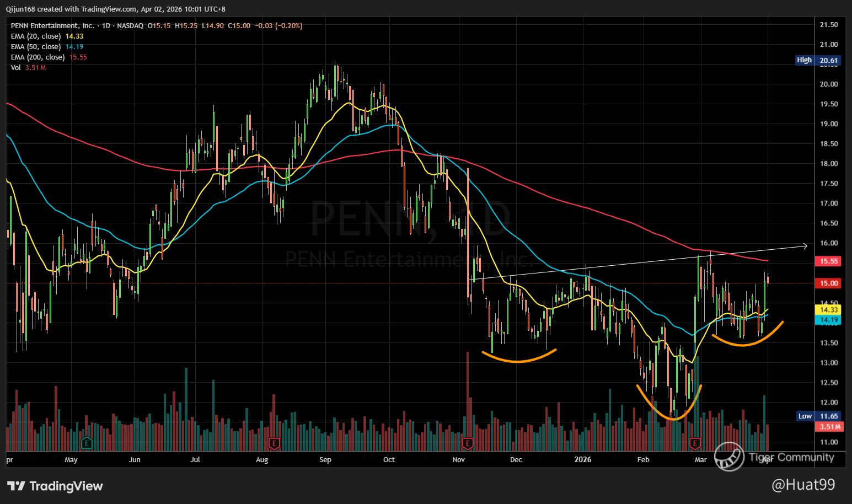This screenshot has height=504, width=852.
Task: Select the PENN Entertainment, Inc. symbol title
Action: pos(52,26)
